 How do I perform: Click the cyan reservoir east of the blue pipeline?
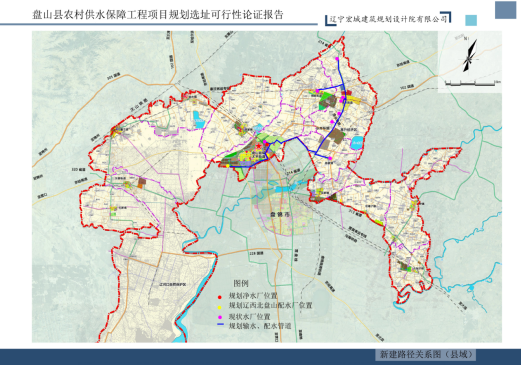pyautogui.click(x=356, y=143)
